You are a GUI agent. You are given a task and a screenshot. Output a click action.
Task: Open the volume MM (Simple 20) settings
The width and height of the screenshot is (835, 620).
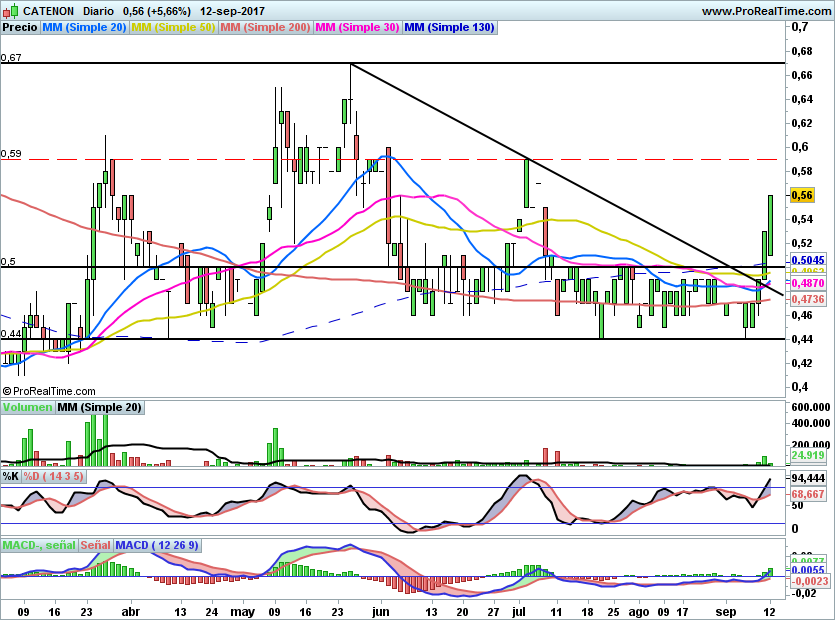click(99, 407)
